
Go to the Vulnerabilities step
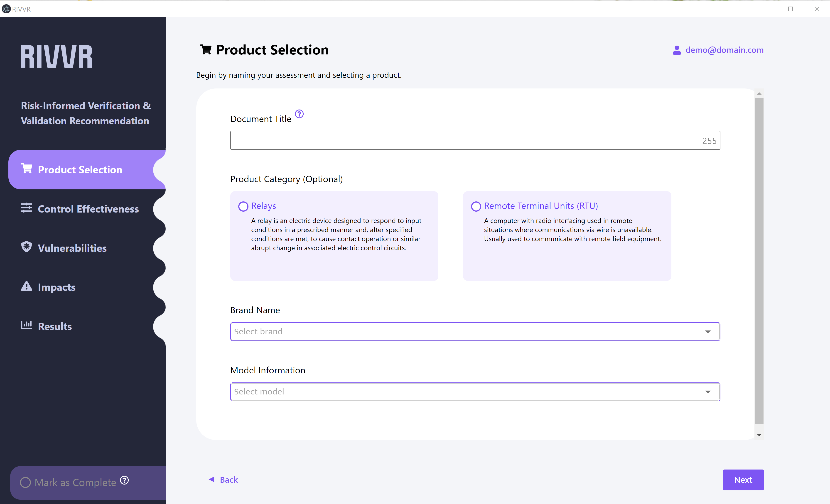(87, 248)
